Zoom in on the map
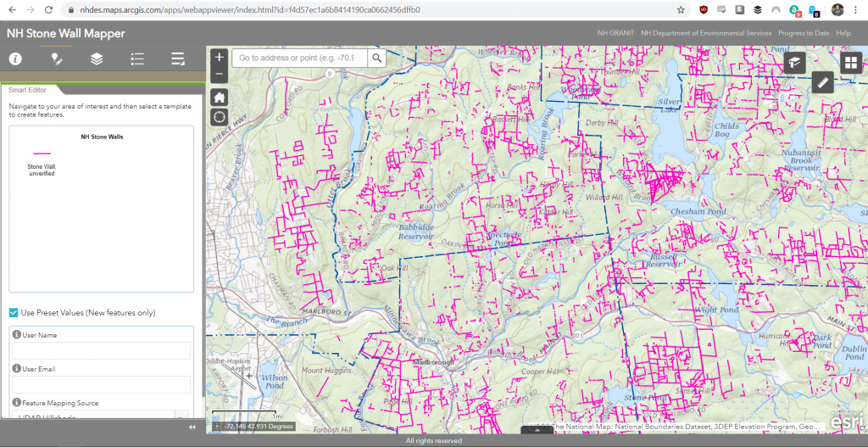Image resolution: width=868 pixels, height=447 pixels. point(220,57)
